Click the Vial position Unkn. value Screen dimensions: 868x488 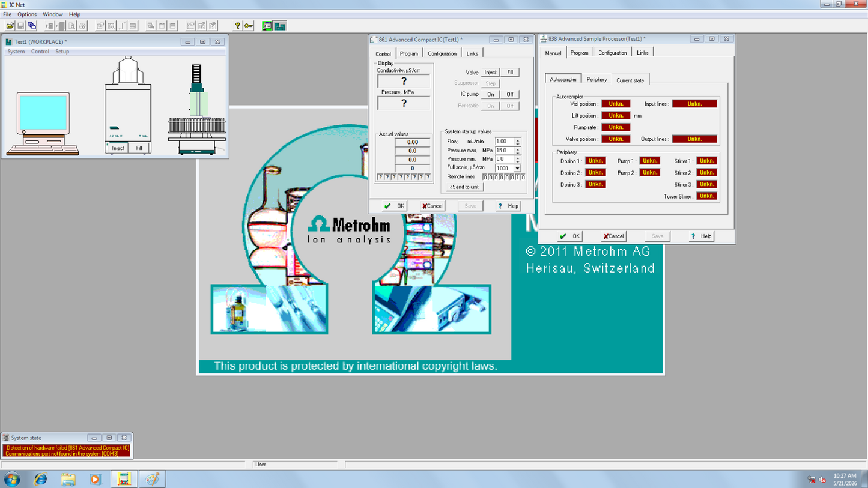click(616, 104)
